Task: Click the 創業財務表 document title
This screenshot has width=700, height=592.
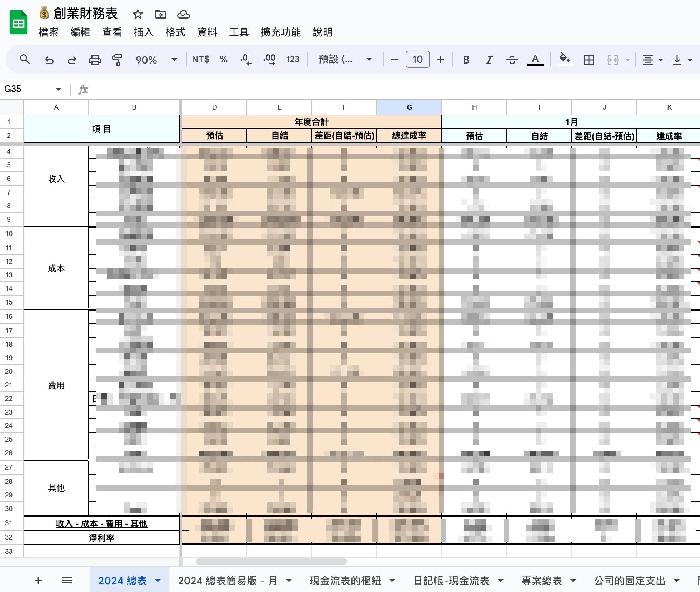Action: click(85, 14)
